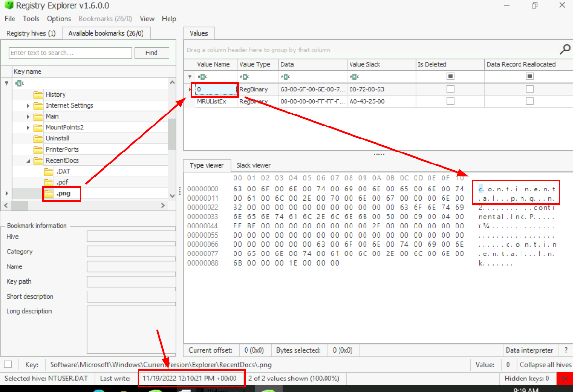The height and width of the screenshot is (392, 573).
Task: Click the red hidden keys counter box
Action: pos(564,379)
